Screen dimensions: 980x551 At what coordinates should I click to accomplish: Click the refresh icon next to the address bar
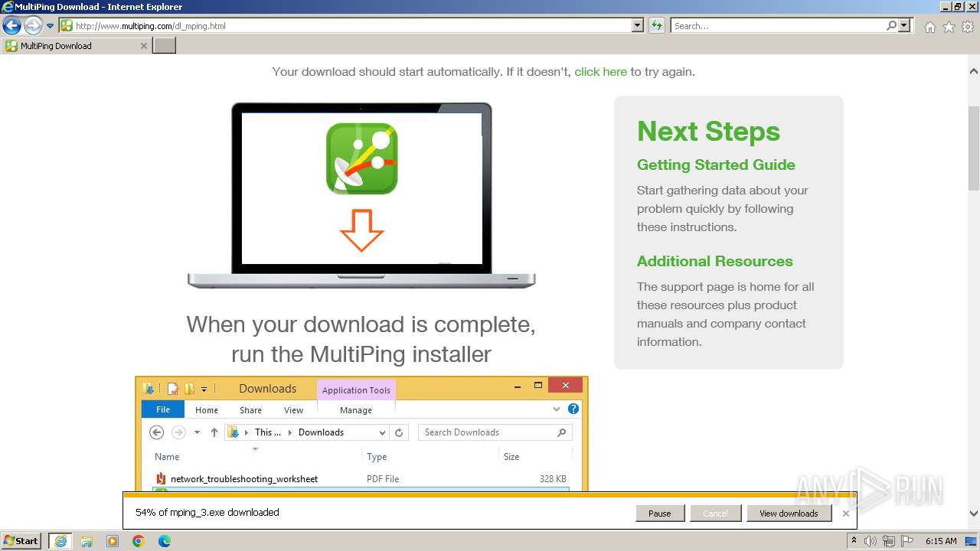click(x=656, y=25)
